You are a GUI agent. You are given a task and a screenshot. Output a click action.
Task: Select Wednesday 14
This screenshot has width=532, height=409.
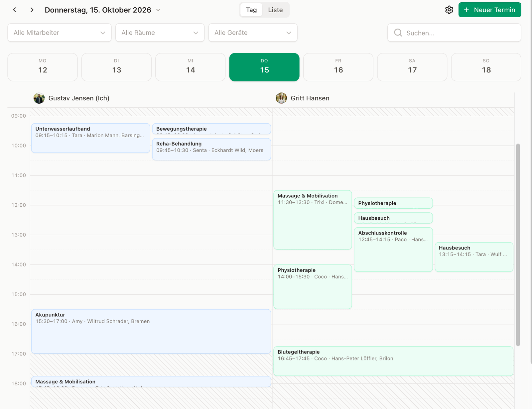tap(191, 67)
